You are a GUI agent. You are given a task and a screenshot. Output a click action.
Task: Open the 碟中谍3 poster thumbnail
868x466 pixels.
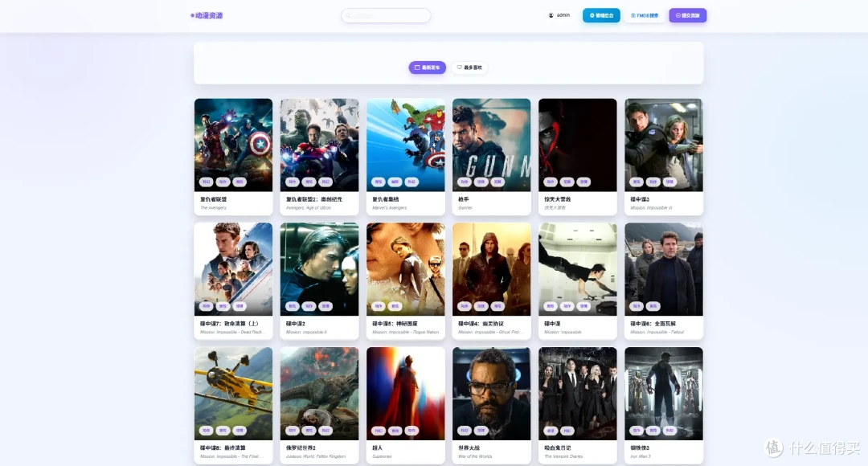coord(664,145)
